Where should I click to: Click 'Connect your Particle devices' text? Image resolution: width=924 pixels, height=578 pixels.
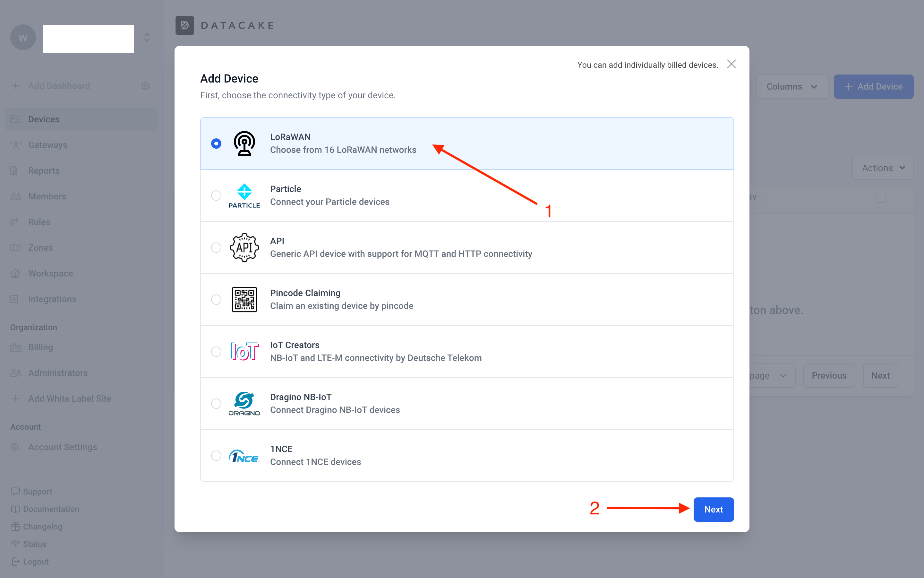[x=329, y=202]
